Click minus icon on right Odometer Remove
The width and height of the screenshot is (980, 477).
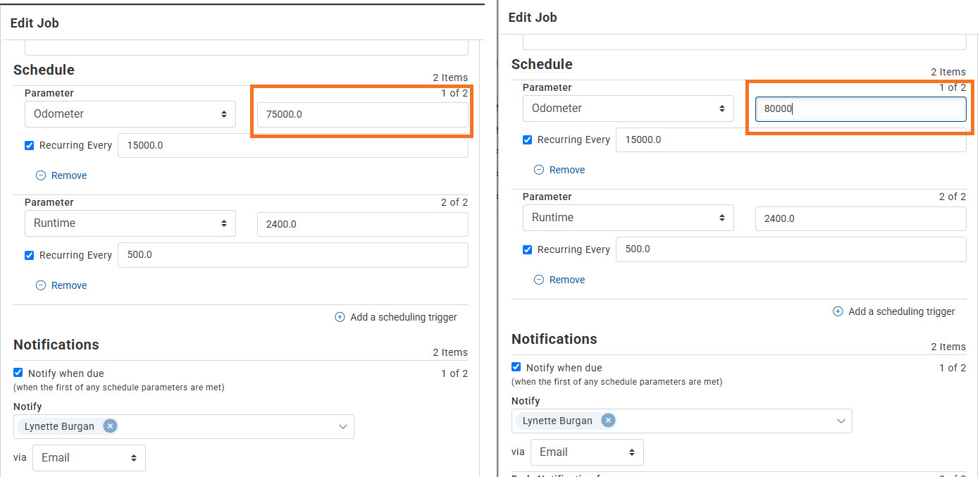(x=539, y=170)
